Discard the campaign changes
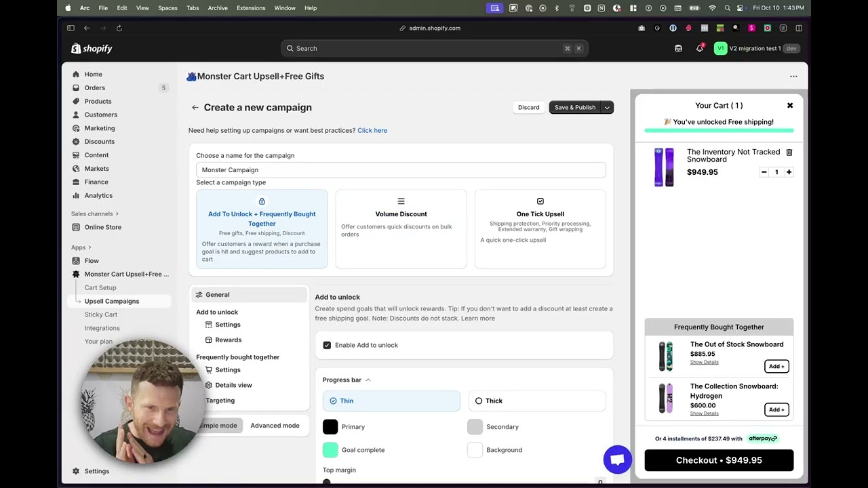The height and width of the screenshot is (488, 868). click(528, 107)
